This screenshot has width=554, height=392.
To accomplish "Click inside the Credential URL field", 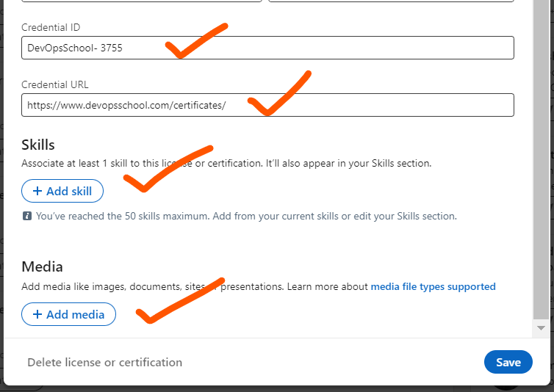I will (267, 105).
